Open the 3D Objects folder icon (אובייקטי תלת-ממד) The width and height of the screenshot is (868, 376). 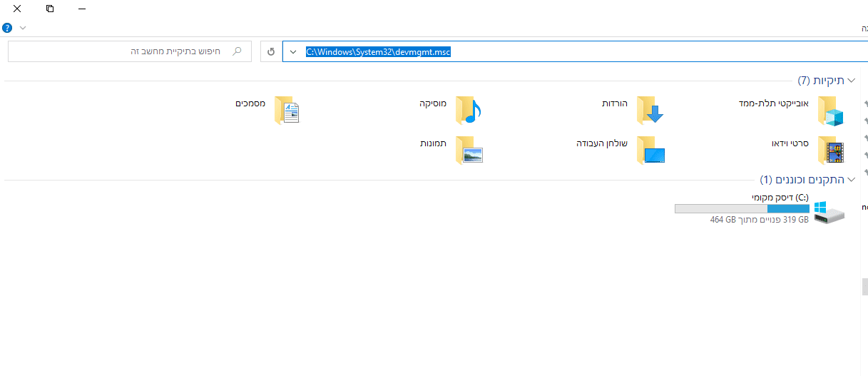click(x=831, y=111)
